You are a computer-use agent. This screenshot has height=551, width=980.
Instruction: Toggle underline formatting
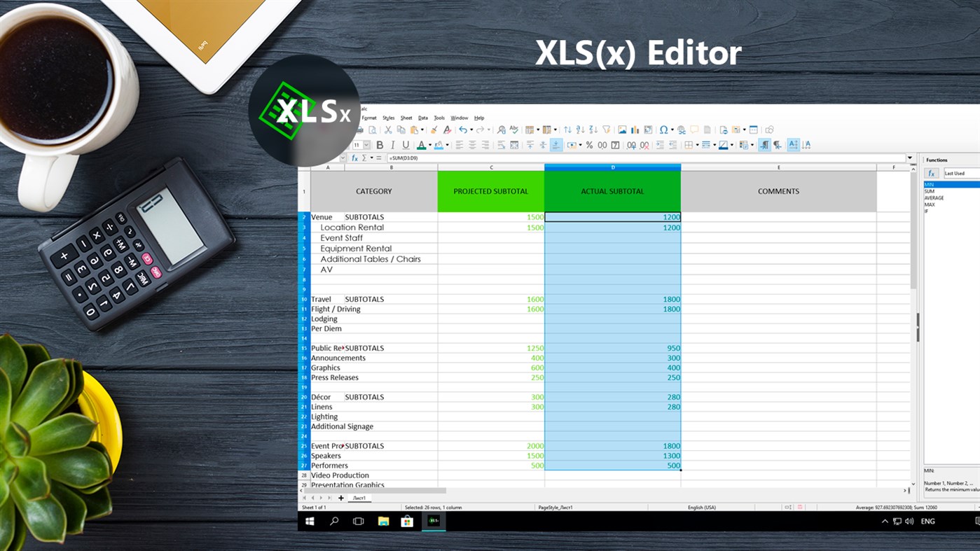[x=407, y=144]
